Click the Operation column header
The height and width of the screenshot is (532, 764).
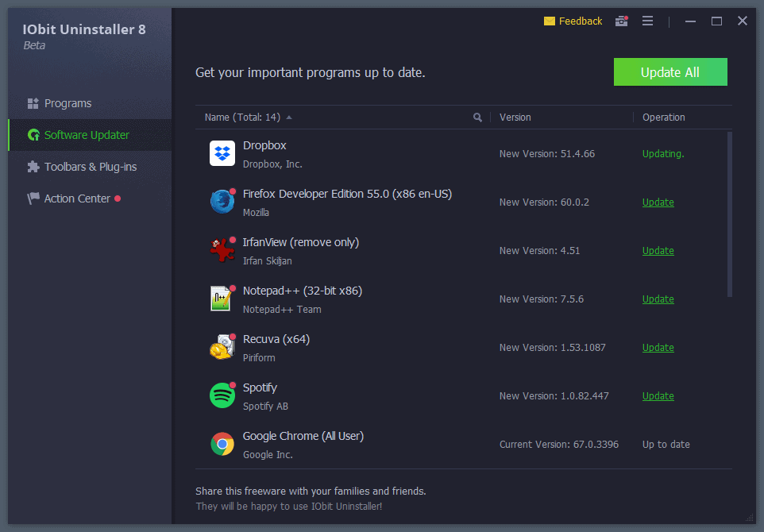(x=664, y=118)
